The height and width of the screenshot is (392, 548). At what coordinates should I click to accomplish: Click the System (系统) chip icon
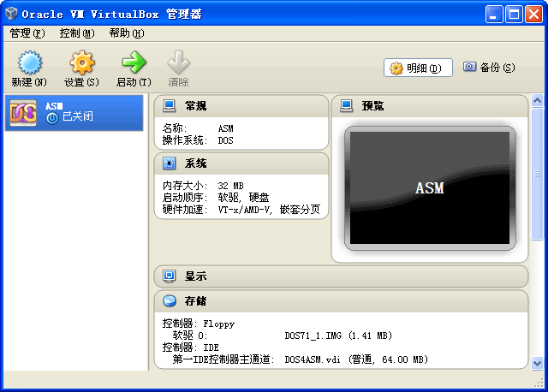[x=170, y=163]
